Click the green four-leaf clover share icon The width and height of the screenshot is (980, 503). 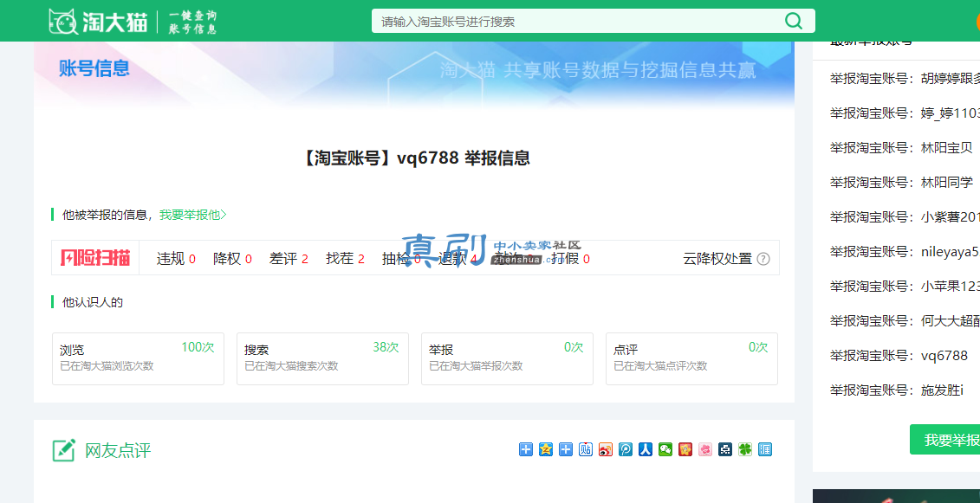point(745,449)
